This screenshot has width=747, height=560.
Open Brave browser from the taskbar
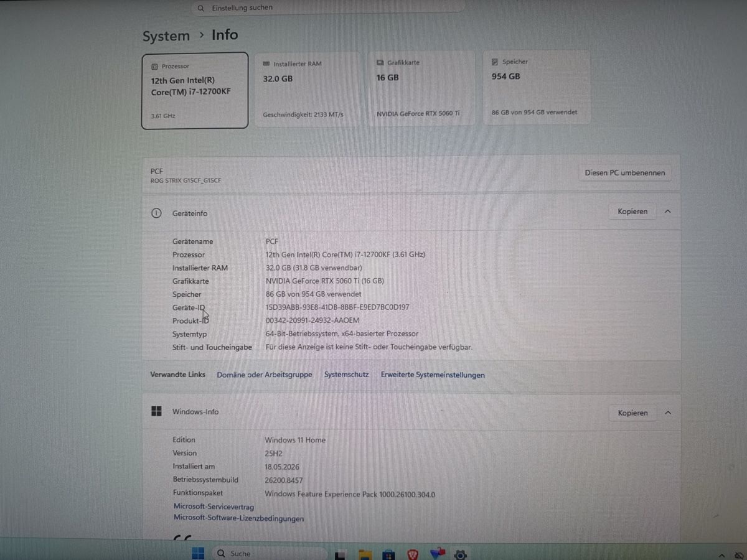413,554
